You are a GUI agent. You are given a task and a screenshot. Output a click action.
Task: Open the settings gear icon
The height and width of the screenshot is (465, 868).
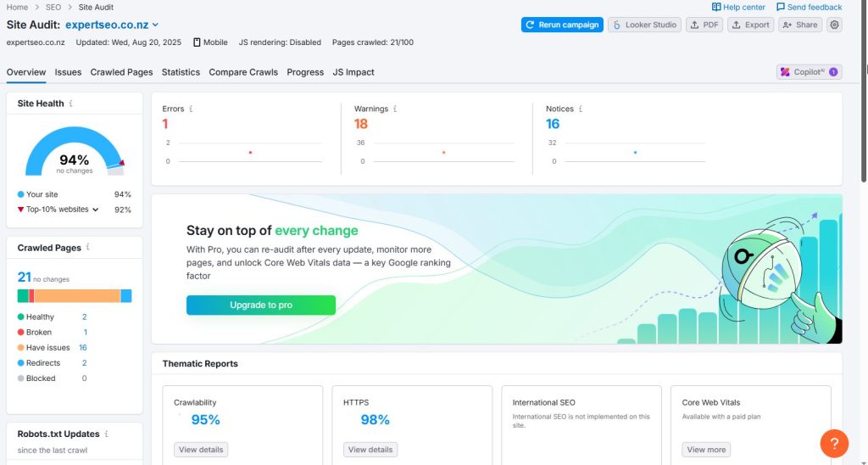(834, 25)
